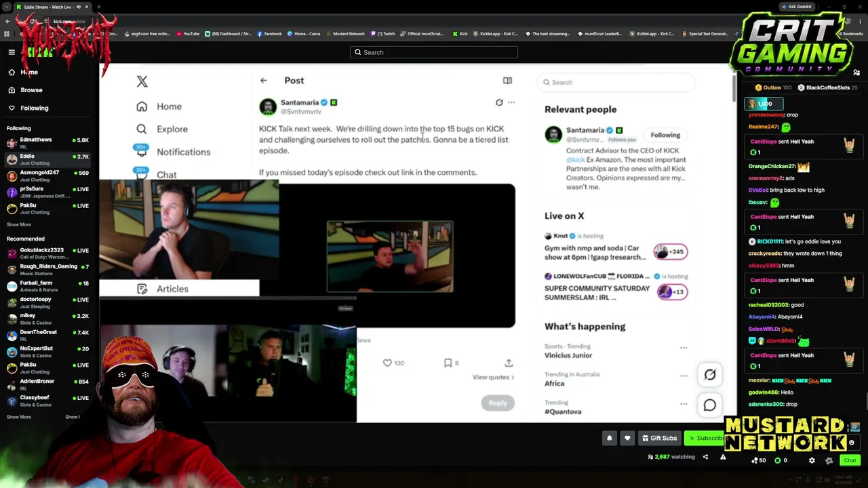Open Mustard Network bookmark

pyautogui.click(x=345, y=34)
